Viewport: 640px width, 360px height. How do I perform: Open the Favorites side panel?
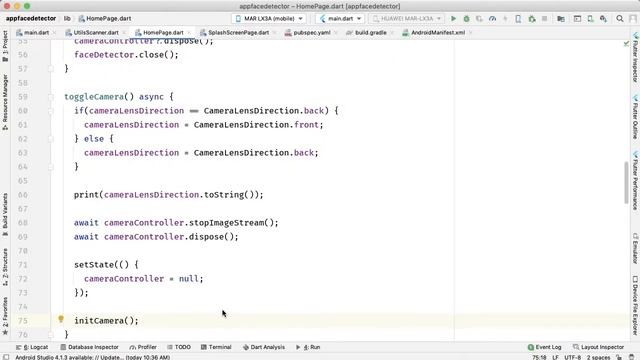click(5, 316)
